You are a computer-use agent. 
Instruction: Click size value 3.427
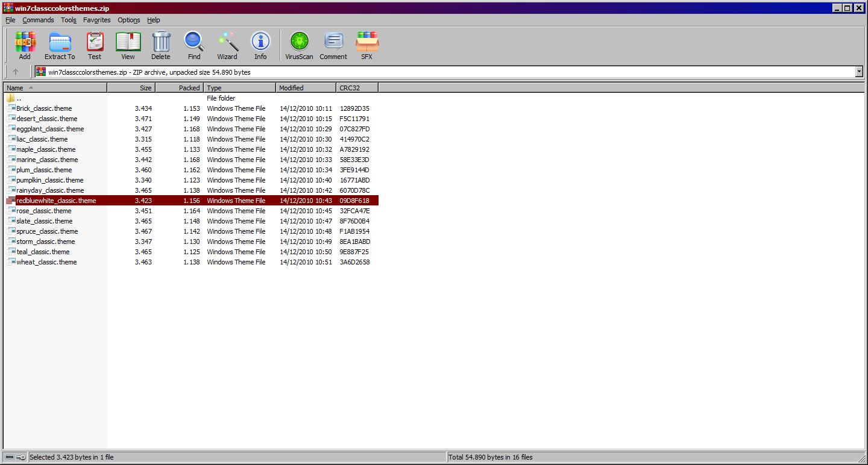(x=143, y=129)
